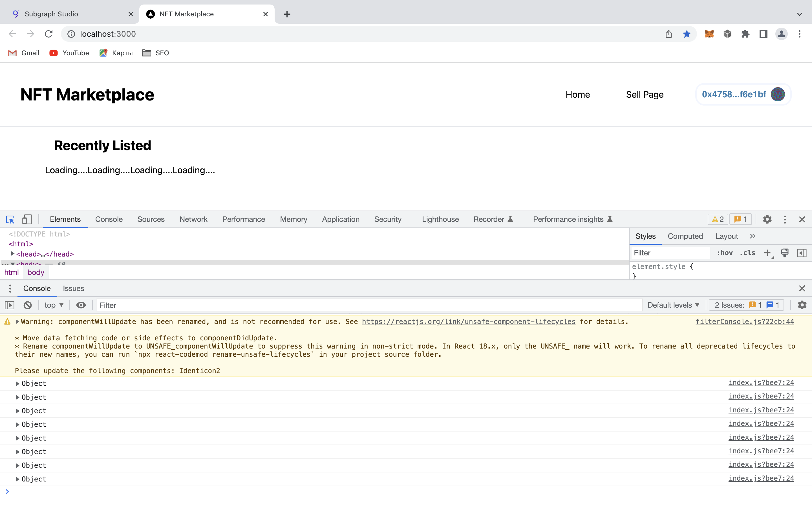Reload the localhost page
This screenshot has width=812, height=508.
49,34
